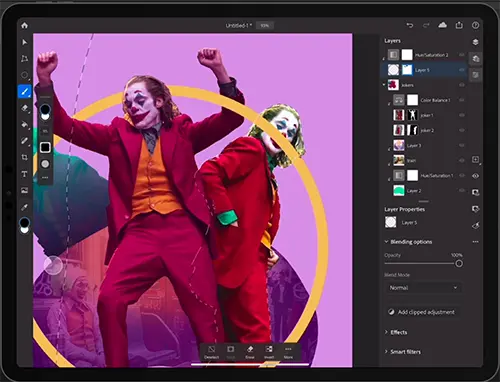The image size is (500, 382).
Task: Hide the Layer 3 eye icon
Action: [x=462, y=145]
